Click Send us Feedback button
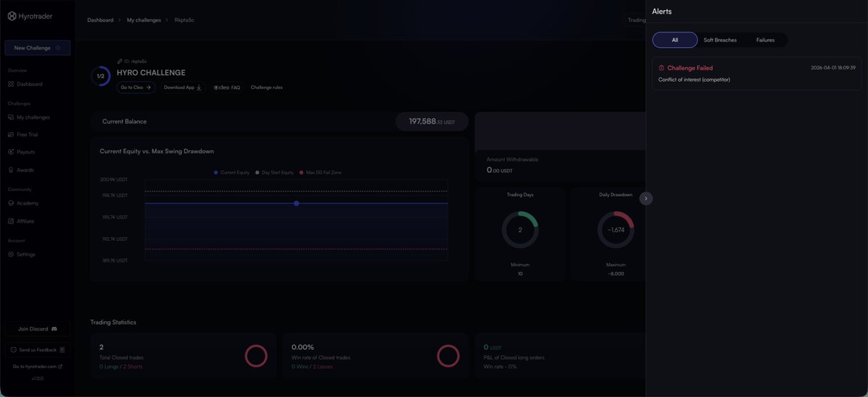 (x=38, y=349)
